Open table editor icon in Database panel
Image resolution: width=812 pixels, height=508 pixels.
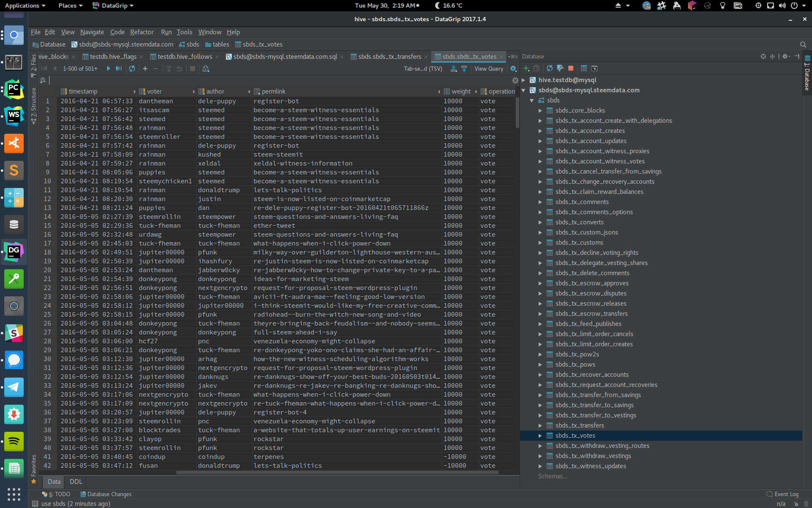(584, 68)
